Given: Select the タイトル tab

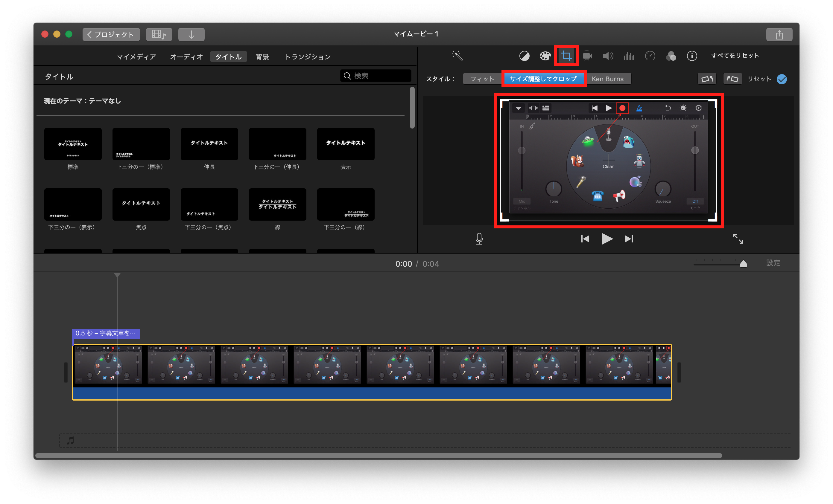Looking at the screenshot, I should pyautogui.click(x=229, y=56).
